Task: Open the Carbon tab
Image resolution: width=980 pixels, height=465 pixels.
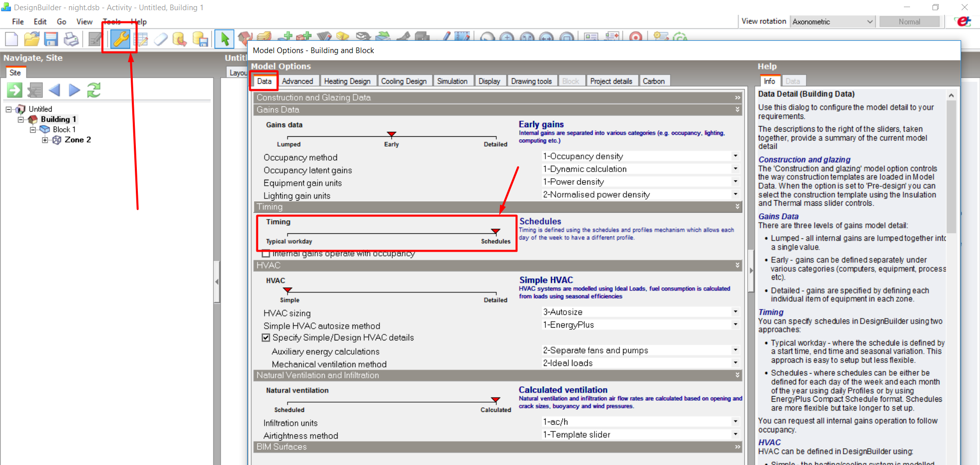Action: pyautogui.click(x=654, y=81)
